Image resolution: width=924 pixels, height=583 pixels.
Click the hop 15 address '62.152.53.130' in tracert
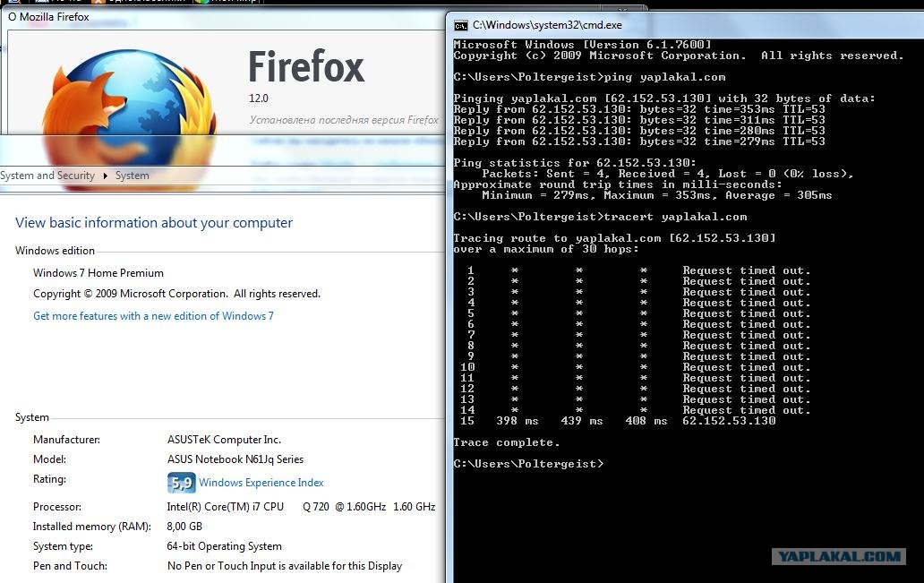point(729,421)
